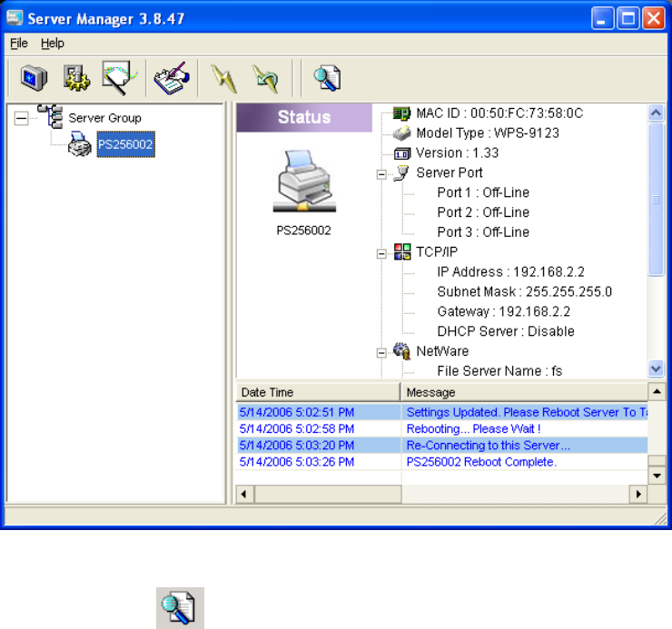Open the File menu

[19, 43]
